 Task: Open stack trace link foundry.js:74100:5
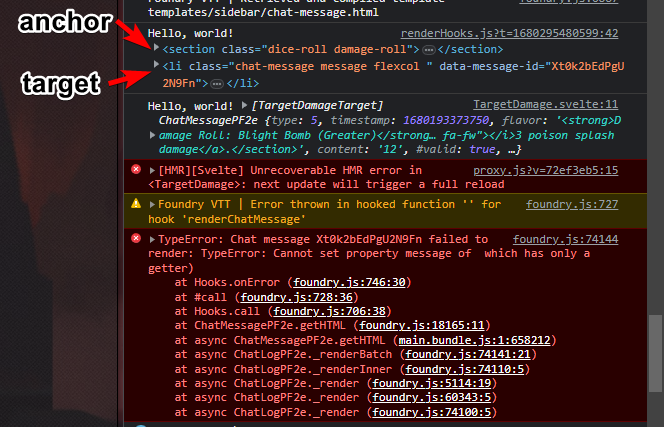[x=432, y=412]
